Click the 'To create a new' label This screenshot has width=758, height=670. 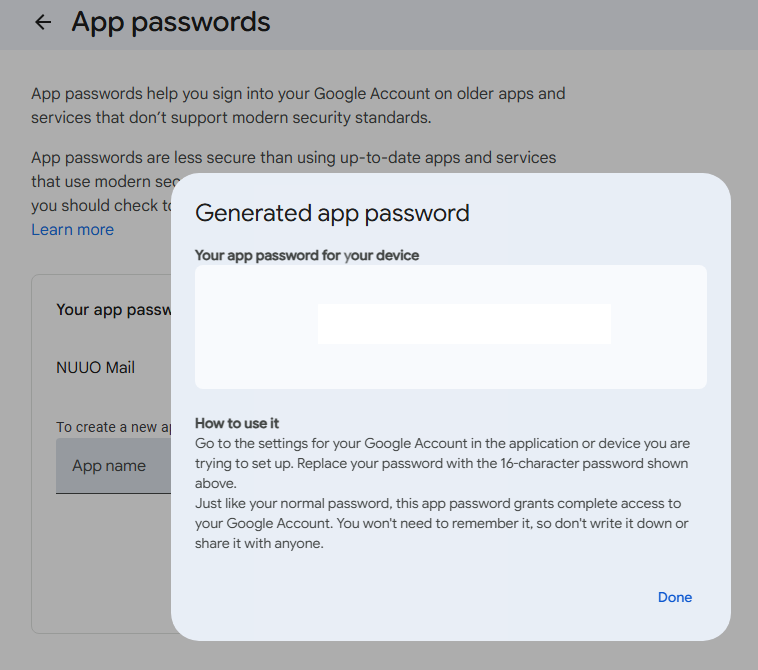[x=107, y=427]
